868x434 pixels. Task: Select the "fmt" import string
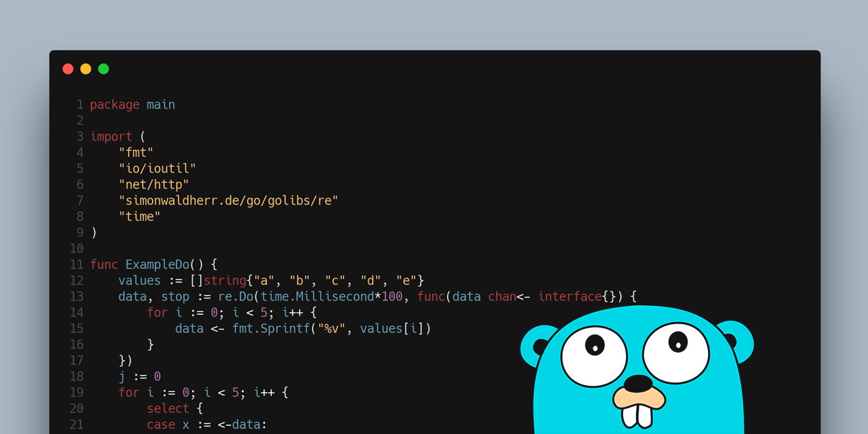pyautogui.click(x=136, y=153)
